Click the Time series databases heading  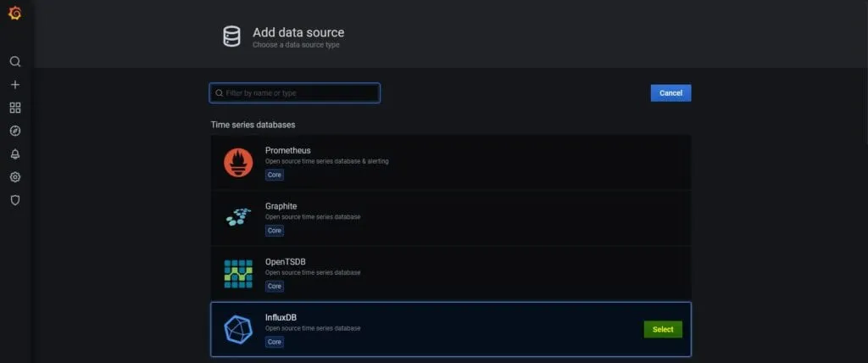click(x=253, y=125)
